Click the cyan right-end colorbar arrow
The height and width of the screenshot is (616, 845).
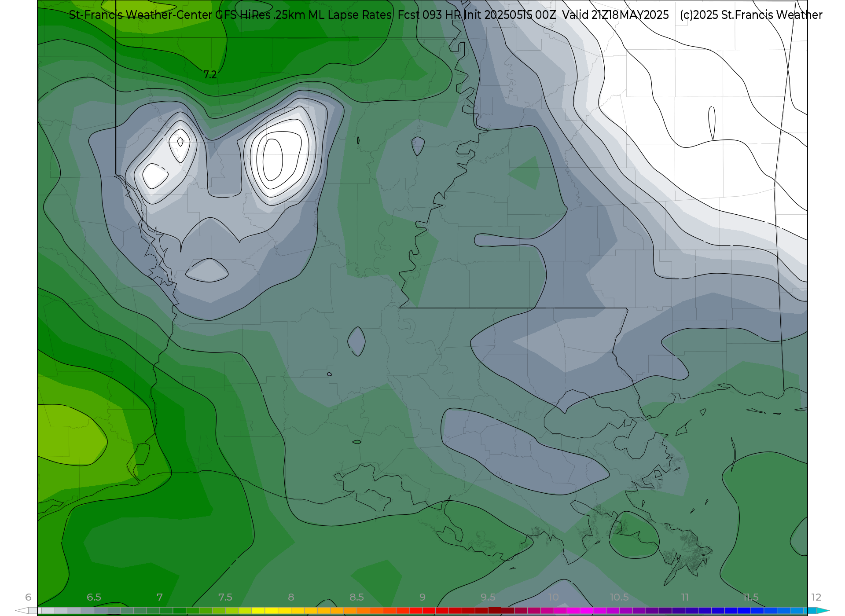[x=823, y=611]
